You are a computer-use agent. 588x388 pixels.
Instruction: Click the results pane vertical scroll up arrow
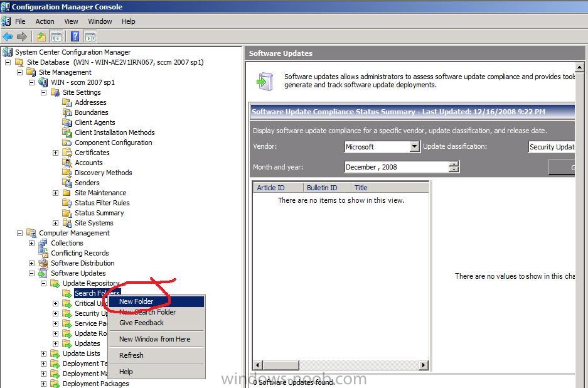[579, 68]
